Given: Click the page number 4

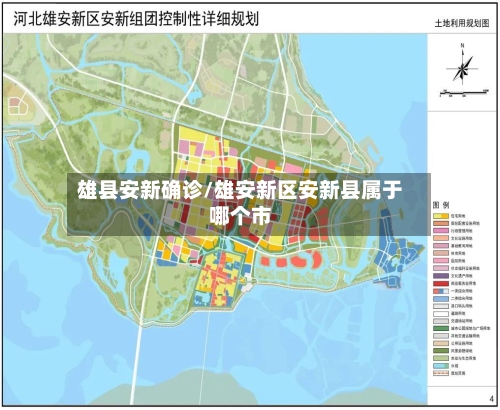Looking at the screenshot, I should coord(492,398).
